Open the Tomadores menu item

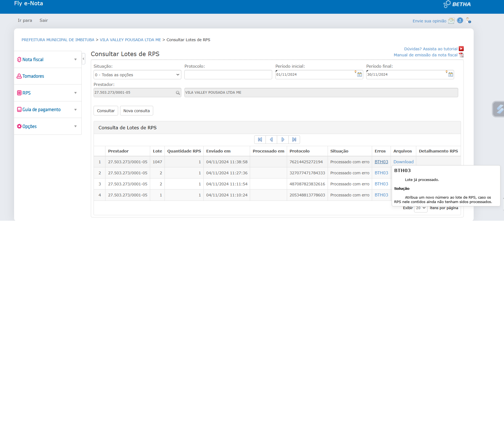click(x=33, y=76)
